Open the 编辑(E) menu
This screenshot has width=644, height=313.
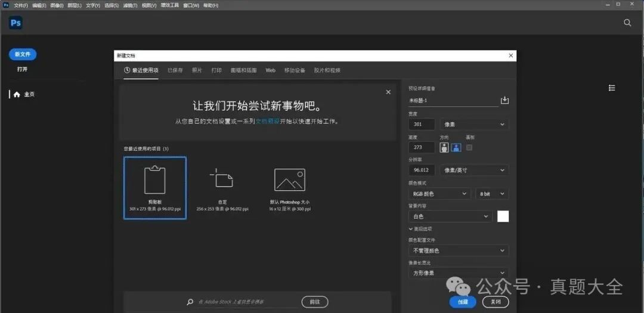39,6
